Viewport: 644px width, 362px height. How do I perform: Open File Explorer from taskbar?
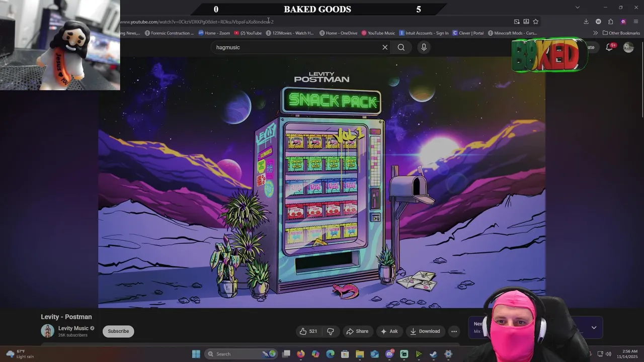tap(360, 354)
